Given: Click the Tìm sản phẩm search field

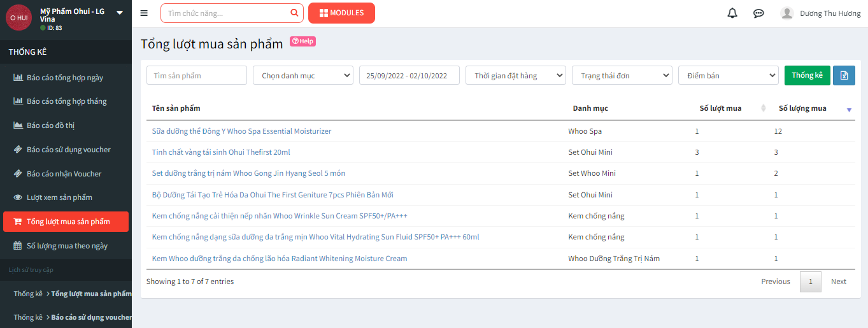Looking at the screenshot, I should coord(196,75).
